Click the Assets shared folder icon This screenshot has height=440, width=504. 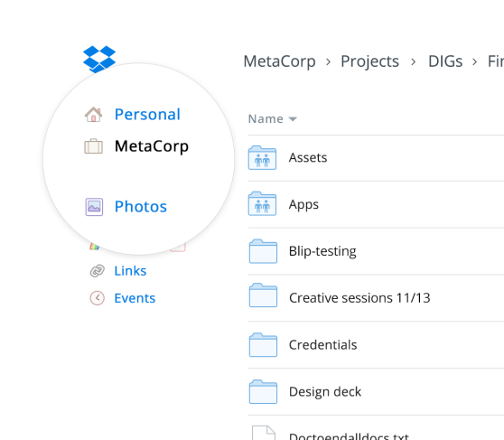pos(262,157)
